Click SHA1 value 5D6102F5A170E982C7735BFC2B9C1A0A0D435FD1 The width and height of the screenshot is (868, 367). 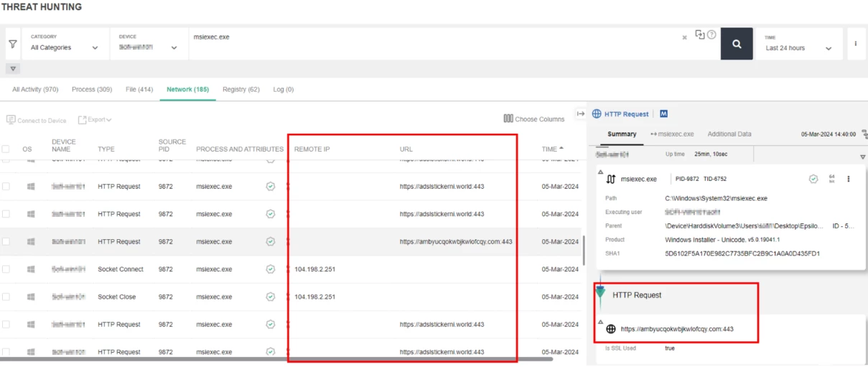click(742, 254)
